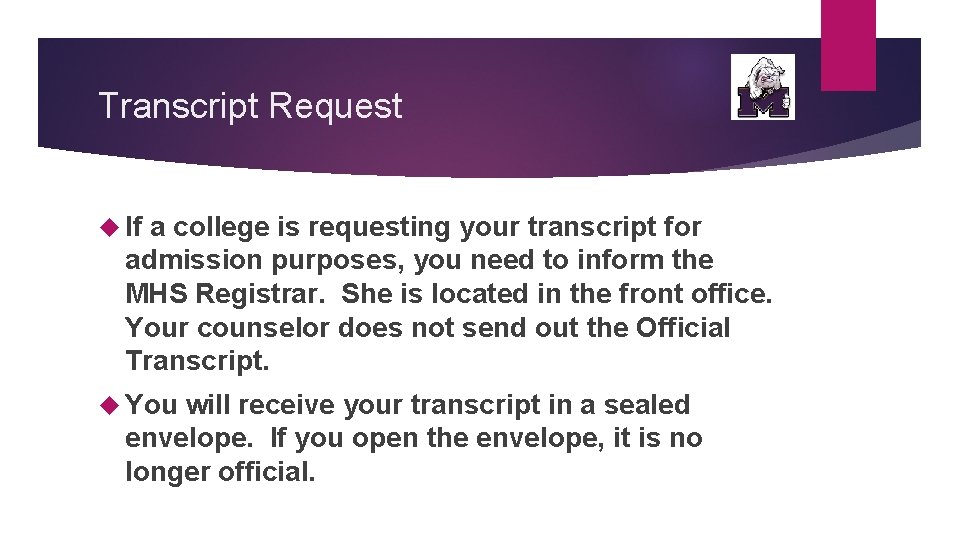
Task: Click the second bullet diamond marker
Action: tap(110, 405)
